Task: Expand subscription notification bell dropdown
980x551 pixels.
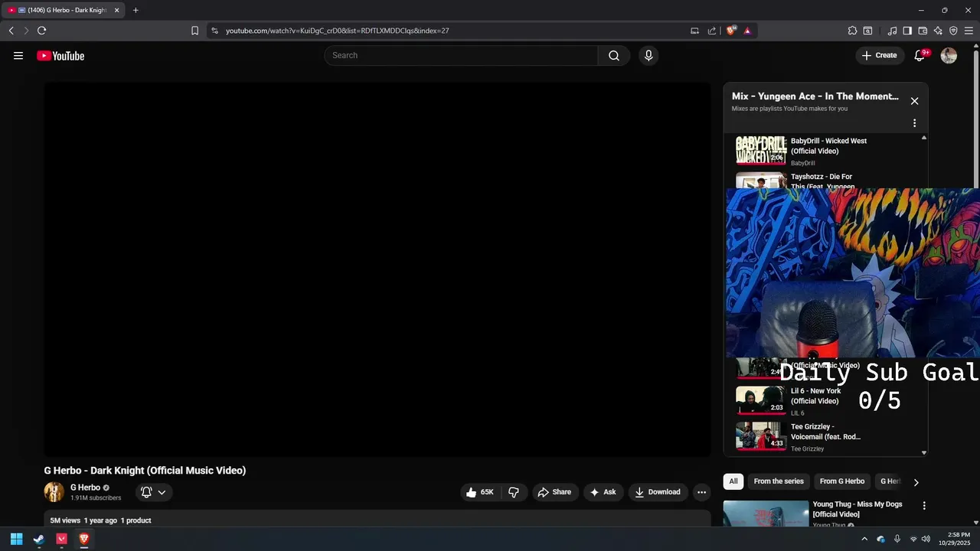Action: point(154,492)
